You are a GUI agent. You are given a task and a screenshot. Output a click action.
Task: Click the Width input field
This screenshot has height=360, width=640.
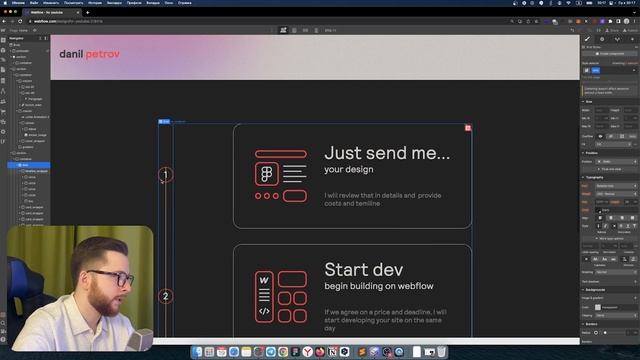point(601,110)
